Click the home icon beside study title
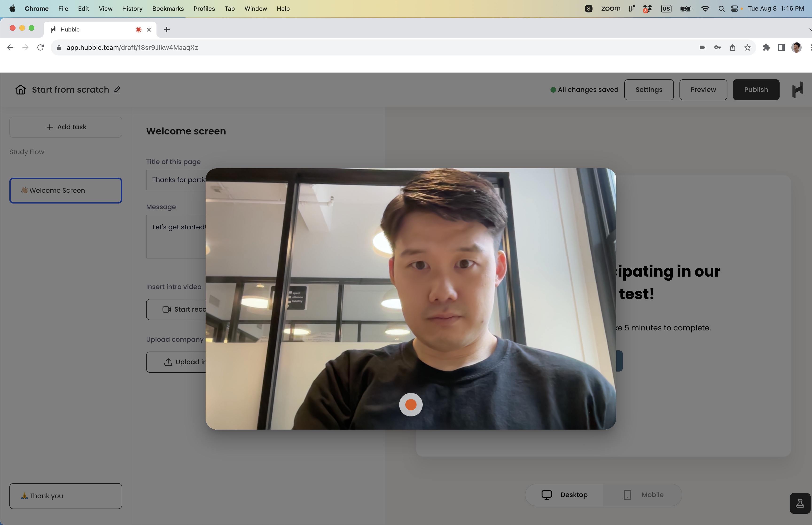This screenshot has width=812, height=525. [x=20, y=90]
